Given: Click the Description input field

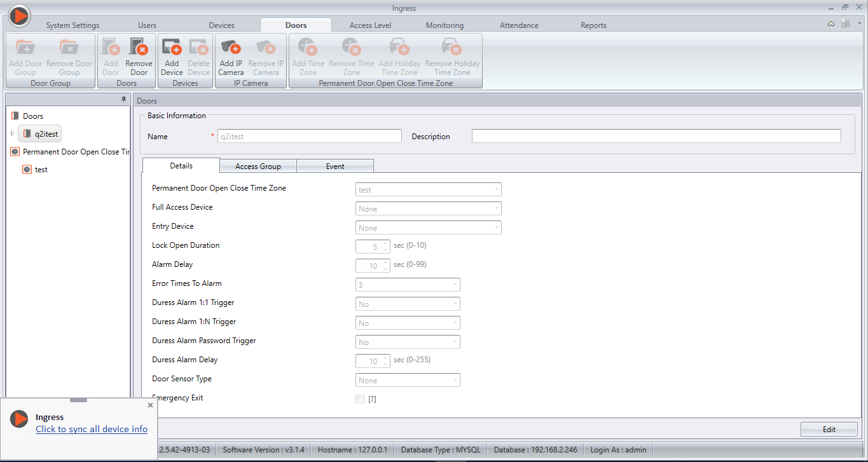Looking at the screenshot, I should pyautogui.click(x=656, y=136).
